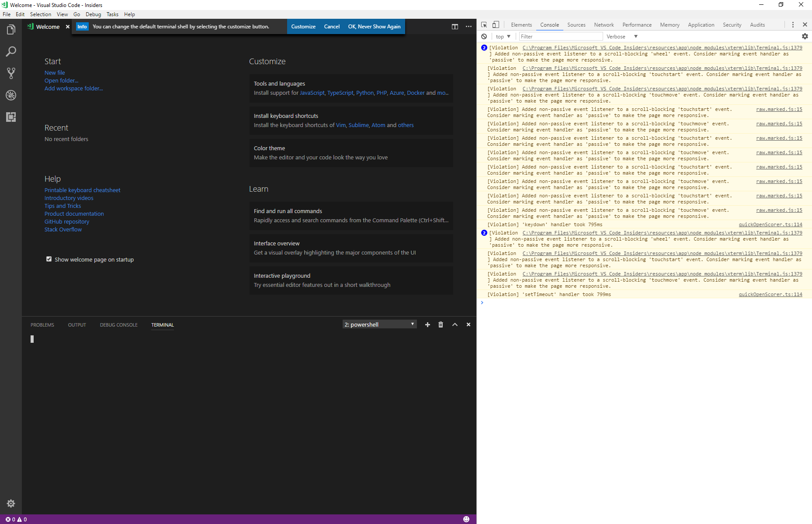Uncheck Show welcome page on startup
Image resolution: width=812 pixels, height=524 pixels.
pyautogui.click(x=49, y=259)
